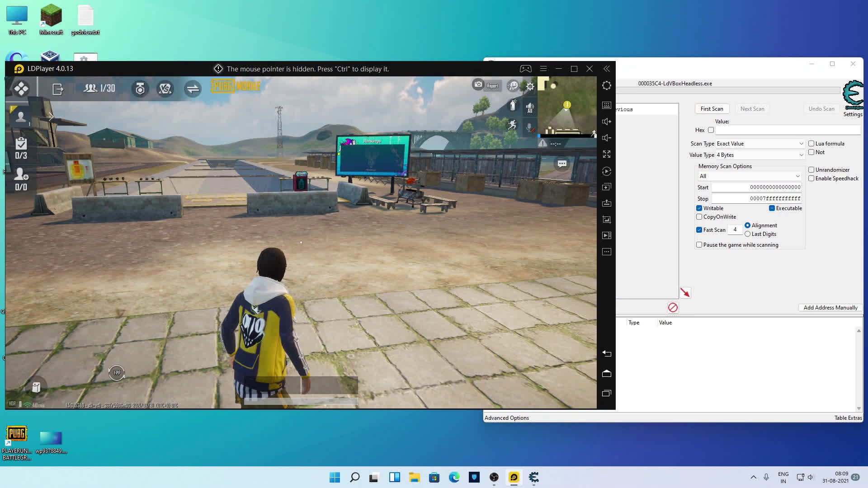Select Alignment radio button option

748,225
